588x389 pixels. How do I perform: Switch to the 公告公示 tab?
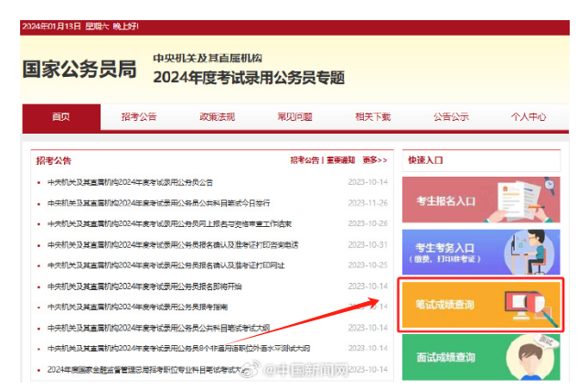(451, 117)
